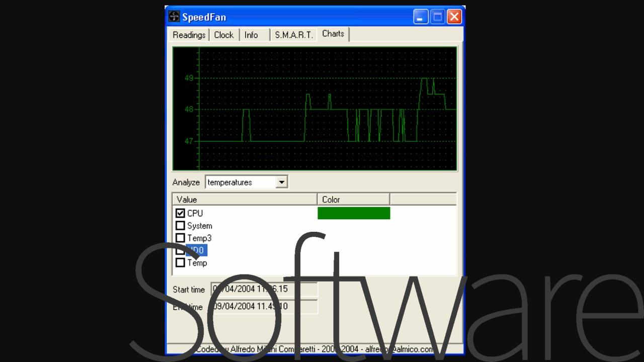Click the Color column header

click(x=354, y=200)
